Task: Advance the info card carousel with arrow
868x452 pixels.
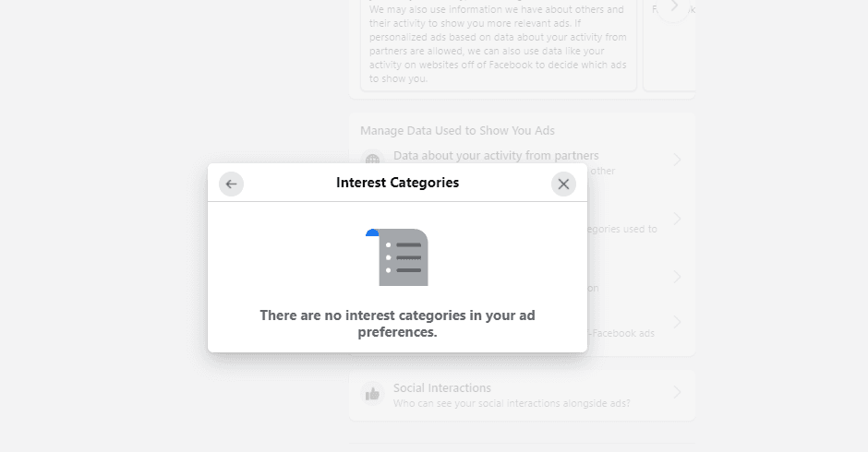Action: pyautogui.click(x=674, y=7)
